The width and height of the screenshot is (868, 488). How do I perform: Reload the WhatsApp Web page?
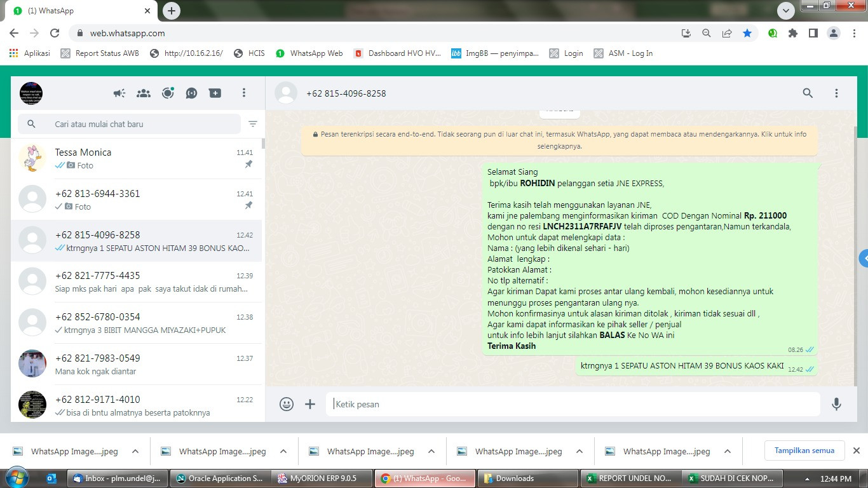(x=55, y=33)
